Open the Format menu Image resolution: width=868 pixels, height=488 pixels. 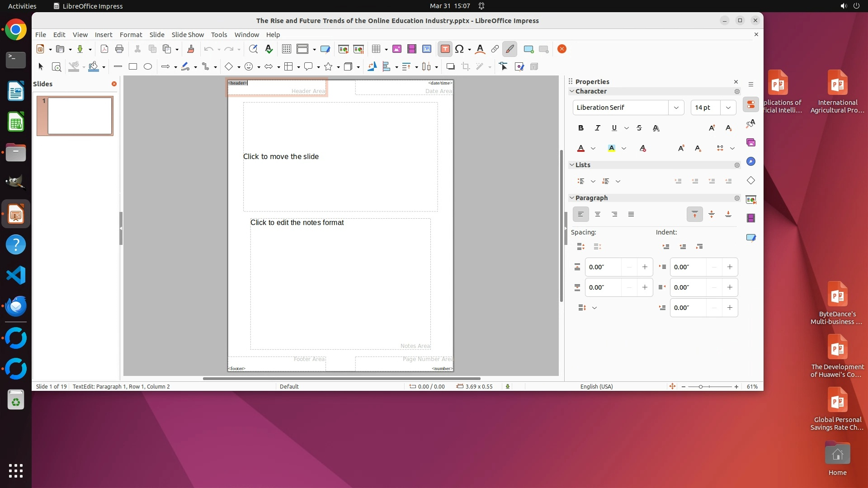131,35
